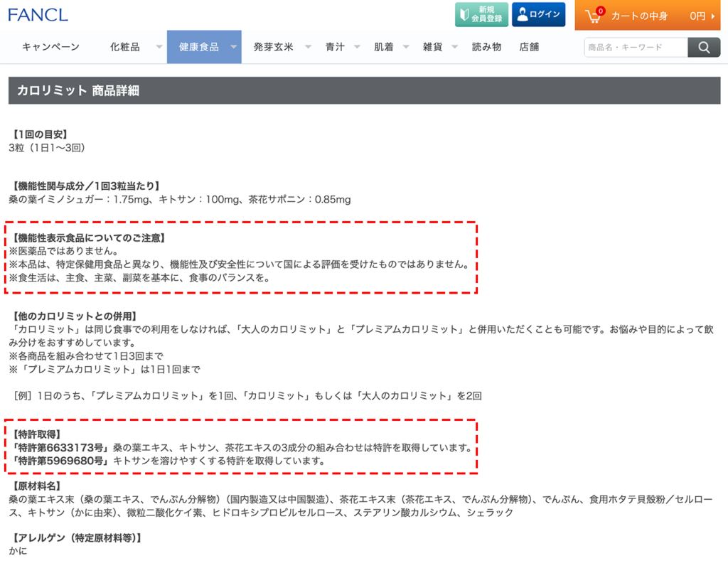Open the 青汁 menu item
This screenshot has width=728, height=578.
[x=335, y=47]
